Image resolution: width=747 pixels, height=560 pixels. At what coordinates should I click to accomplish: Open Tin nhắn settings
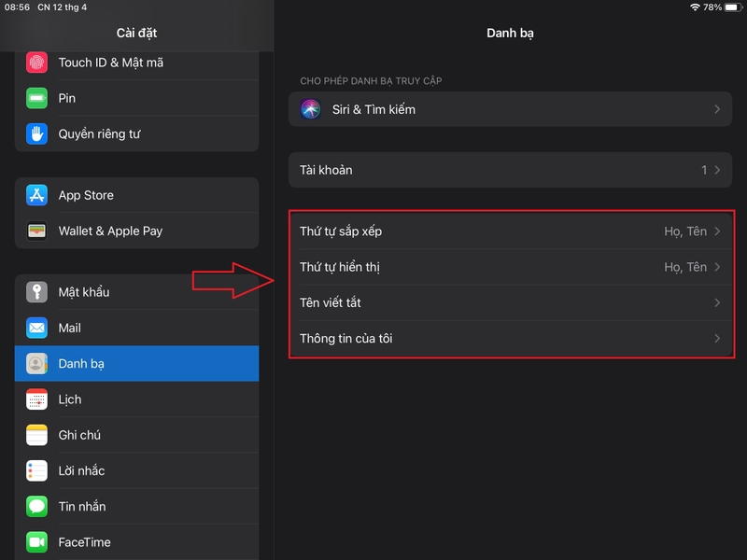pyautogui.click(x=136, y=506)
